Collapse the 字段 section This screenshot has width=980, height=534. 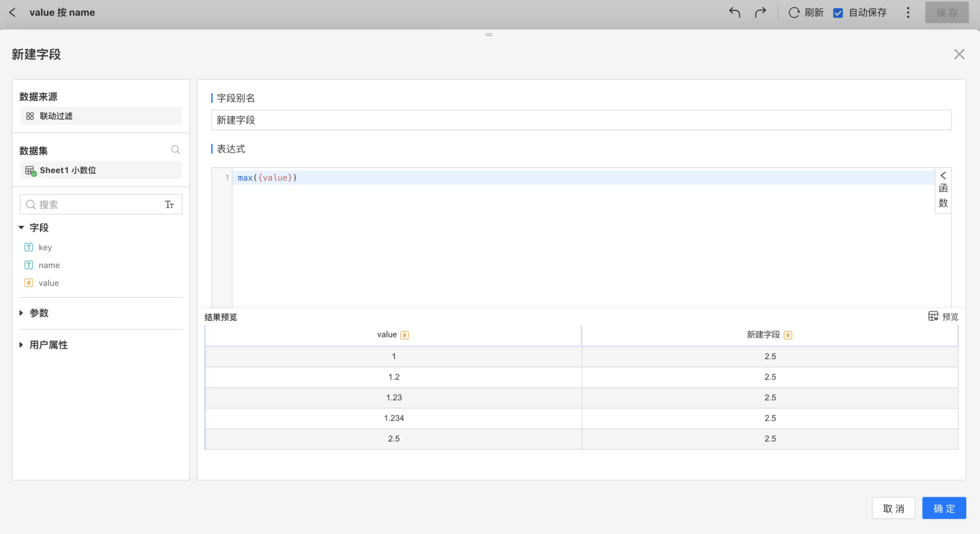(x=22, y=228)
